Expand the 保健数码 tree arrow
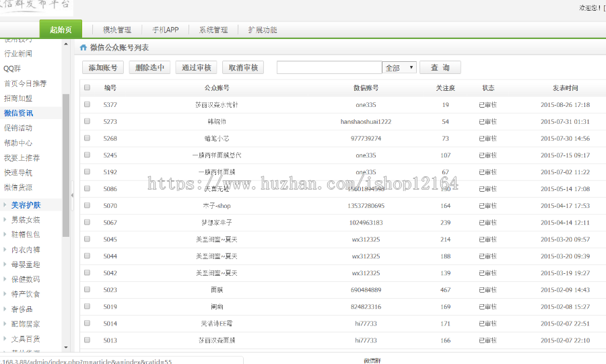This screenshot has width=606, height=364. pyautogui.click(x=5, y=279)
